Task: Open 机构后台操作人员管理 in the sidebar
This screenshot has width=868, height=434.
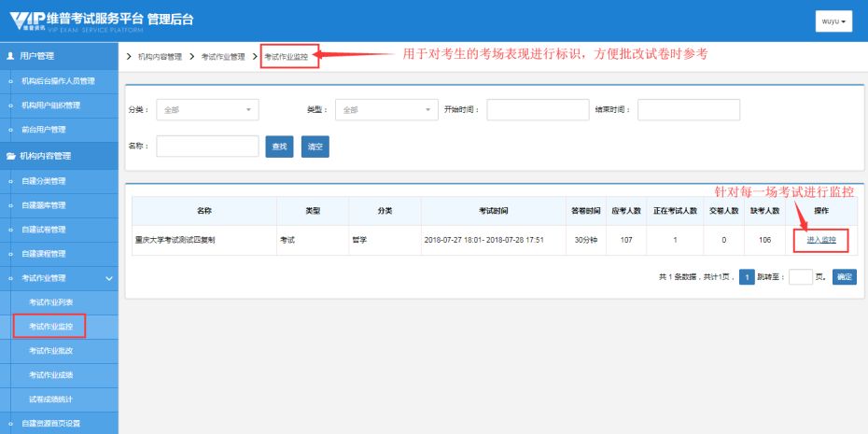Action: coord(59,81)
